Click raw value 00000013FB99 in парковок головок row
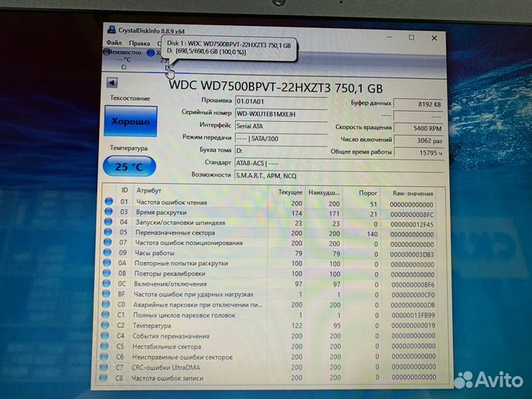 coord(413,316)
